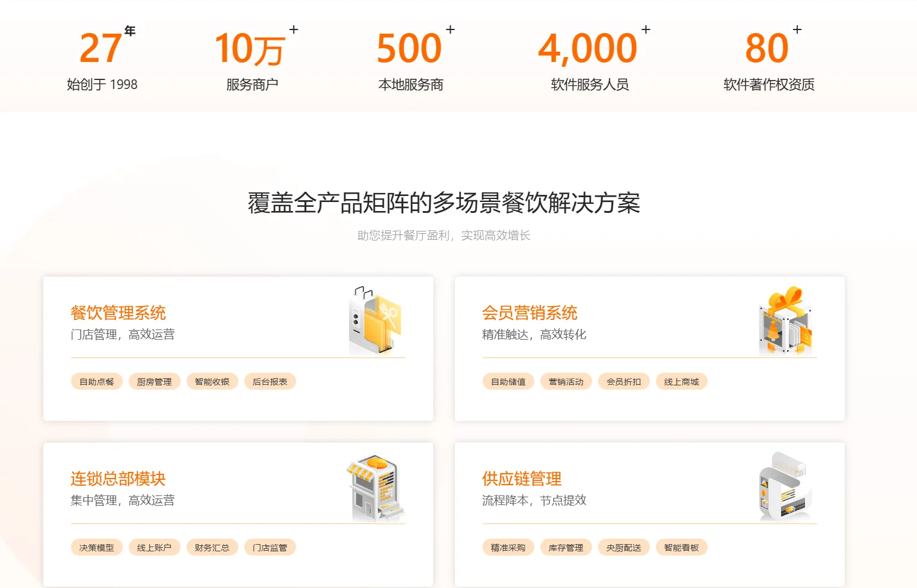Choose the 会员折扣 tag
917x588 pixels.
pos(624,382)
